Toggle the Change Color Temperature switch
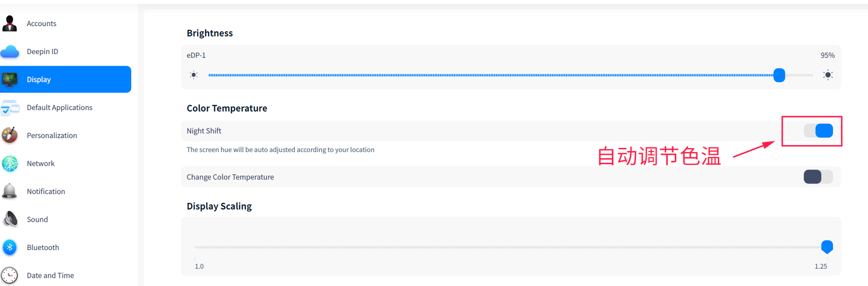868x286 pixels. pos(818,177)
